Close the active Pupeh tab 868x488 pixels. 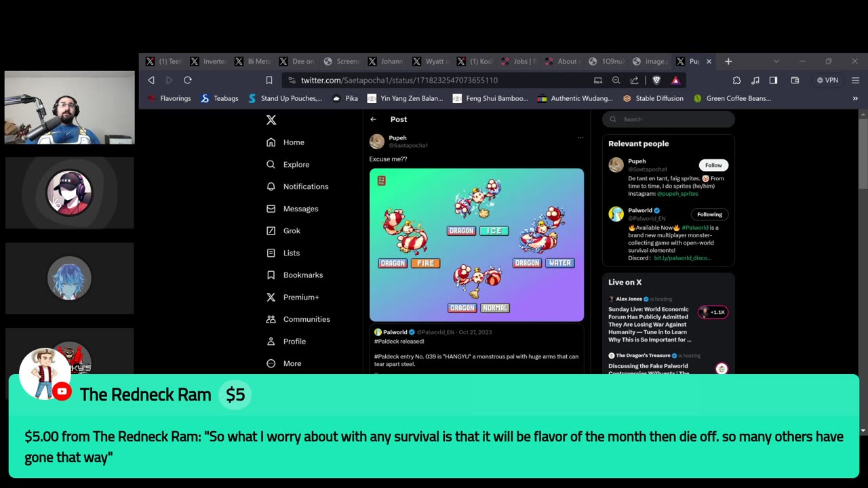(709, 61)
